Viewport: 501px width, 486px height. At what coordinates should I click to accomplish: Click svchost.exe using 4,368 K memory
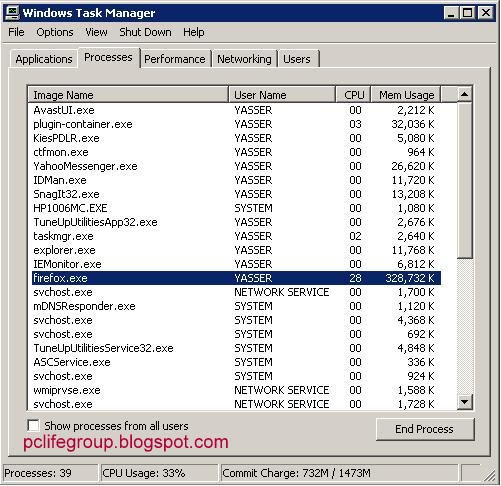click(x=236, y=320)
